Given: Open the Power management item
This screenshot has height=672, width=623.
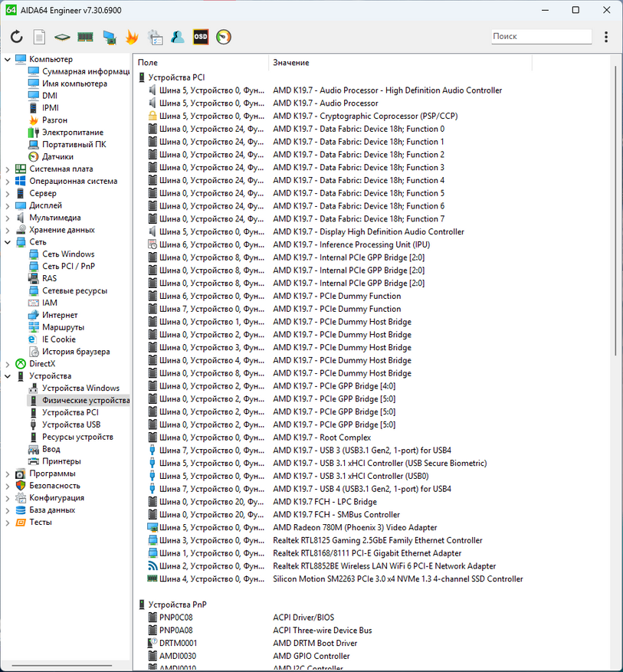Looking at the screenshot, I should 66,133.
